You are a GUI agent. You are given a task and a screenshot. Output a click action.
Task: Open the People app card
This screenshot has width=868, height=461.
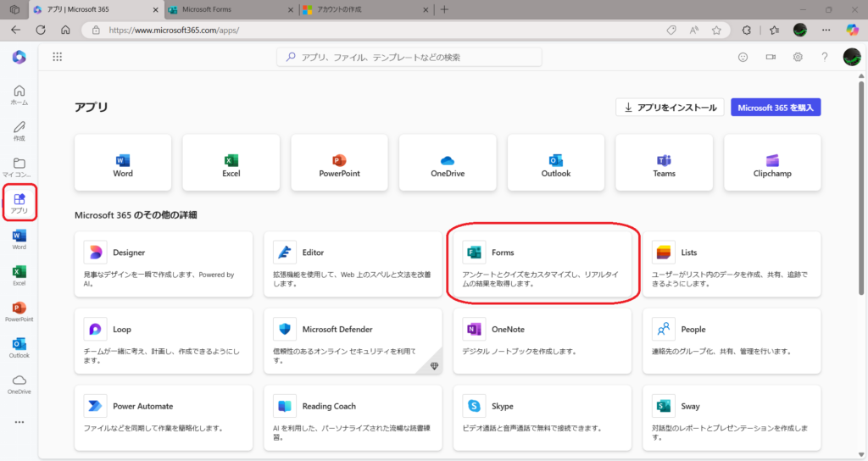point(732,341)
